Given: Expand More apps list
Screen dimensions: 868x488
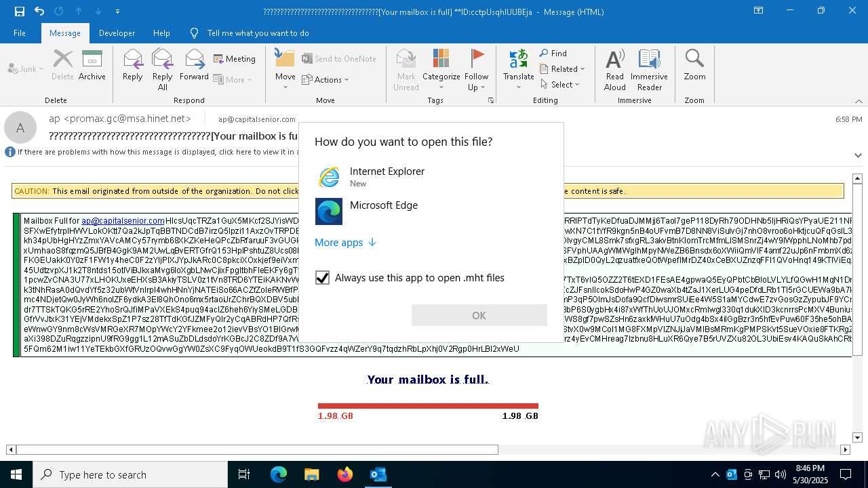Looking at the screenshot, I should (x=345, y=242).
